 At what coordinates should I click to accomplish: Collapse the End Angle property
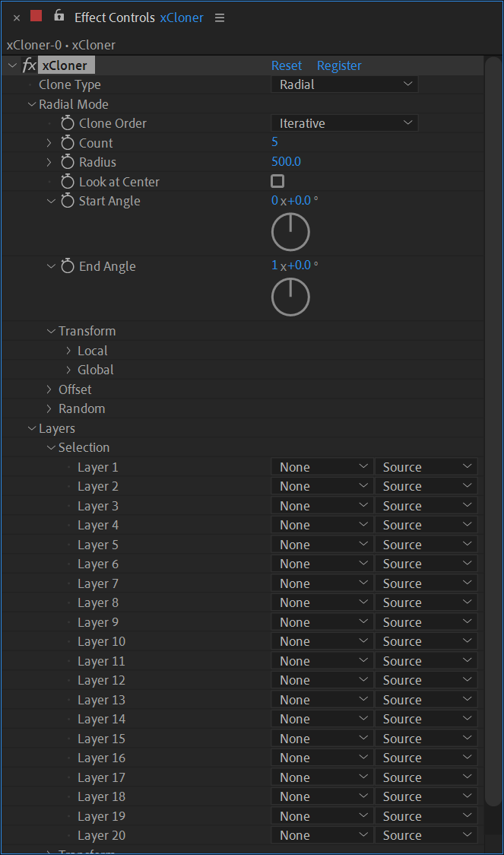[x=51, y=266]
